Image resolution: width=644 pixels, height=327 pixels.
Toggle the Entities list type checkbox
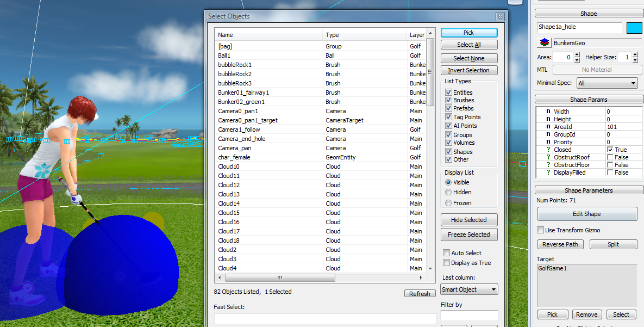tap(448, 92)
